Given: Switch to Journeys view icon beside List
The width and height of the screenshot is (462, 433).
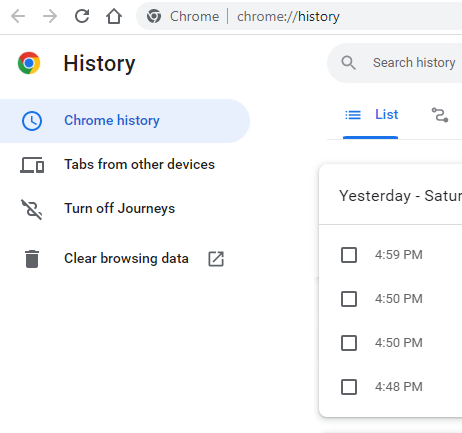Looking at the screenshot, I should (x=440, y=115).
